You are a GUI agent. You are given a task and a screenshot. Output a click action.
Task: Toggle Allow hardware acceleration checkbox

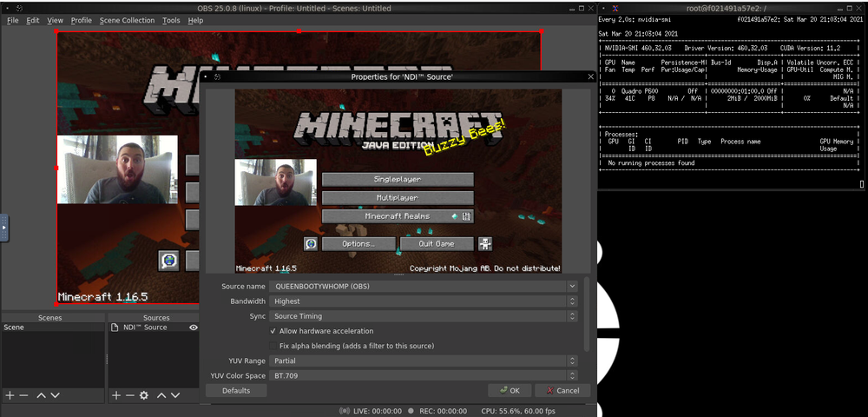coord(273,331)
